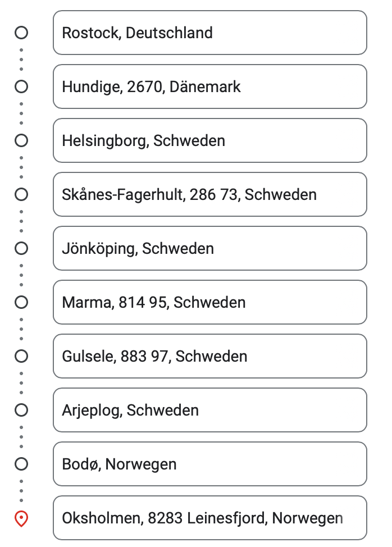Click the red destination pin for Oksholmen
Viewport: 392px width, 547px height.
pos(21,519)
